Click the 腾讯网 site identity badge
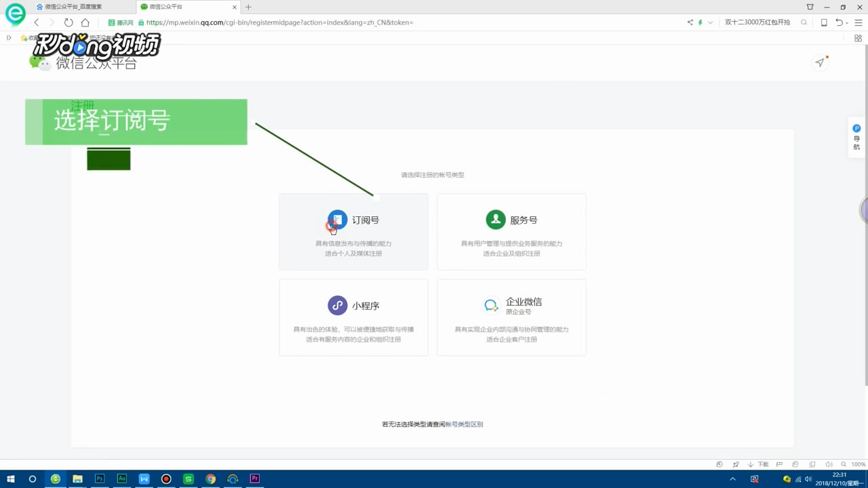Viewport: 868px width, 488px height. tap(121, 22)
